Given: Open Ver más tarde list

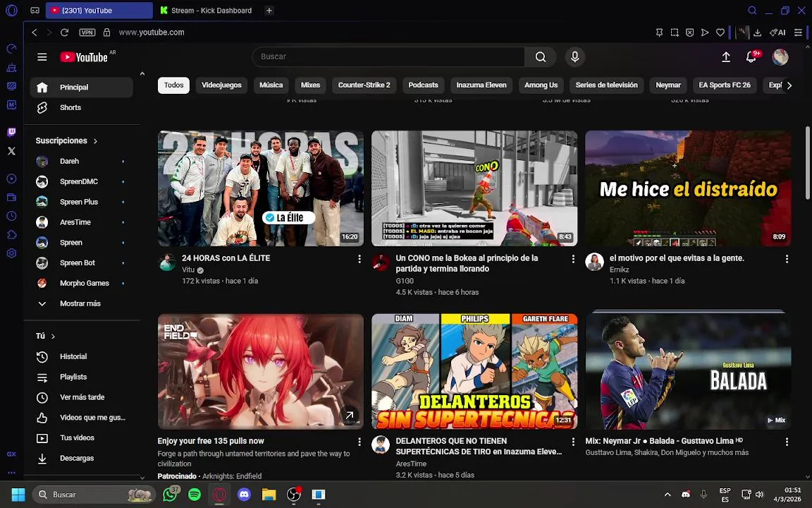Looking at the screenshot, I should [81, 397].
